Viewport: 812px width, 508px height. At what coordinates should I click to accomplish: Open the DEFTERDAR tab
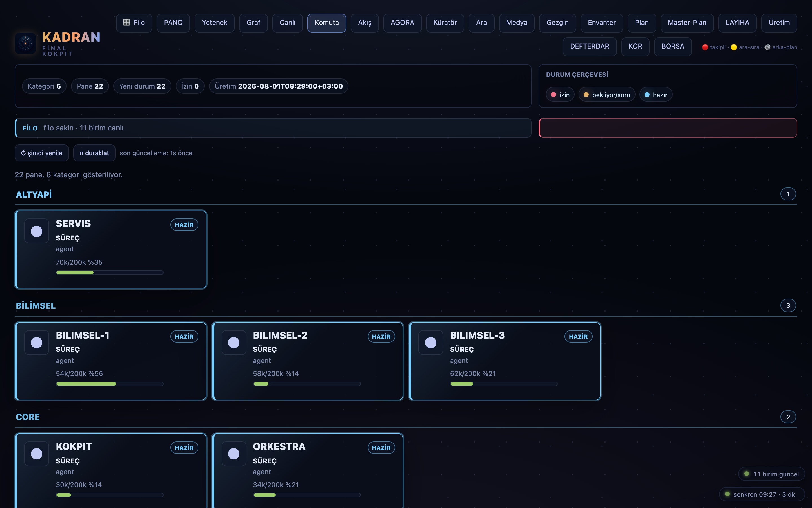pyautogui.click(x=590, y=47)
